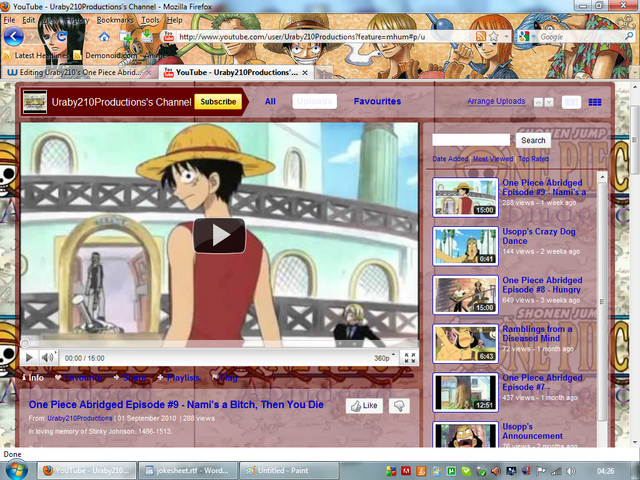Switch to Editing Uraby210's One Piece Abridged tab
The height and width of the screenshot is (480, 640).
click(80, 72)
